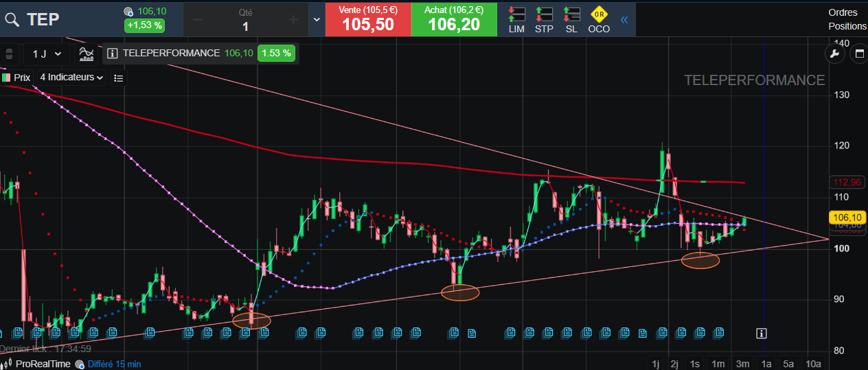Select the 10a time range
This screenshot has width=868, height=370.
point(813,363)
